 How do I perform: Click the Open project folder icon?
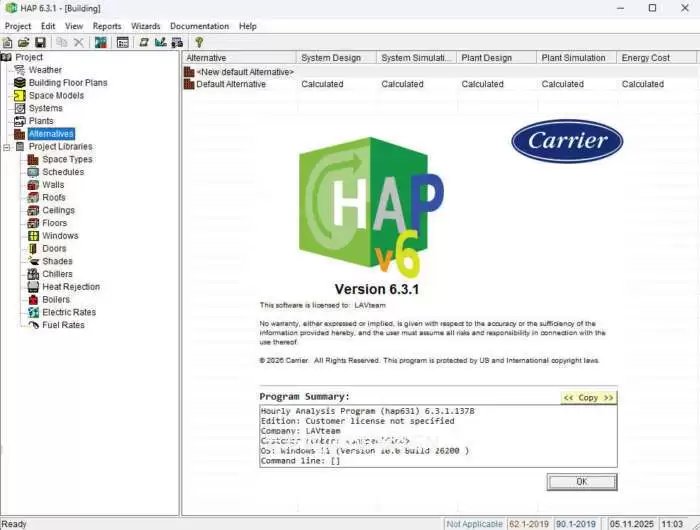pyautogui.click(x=24, y=42)
